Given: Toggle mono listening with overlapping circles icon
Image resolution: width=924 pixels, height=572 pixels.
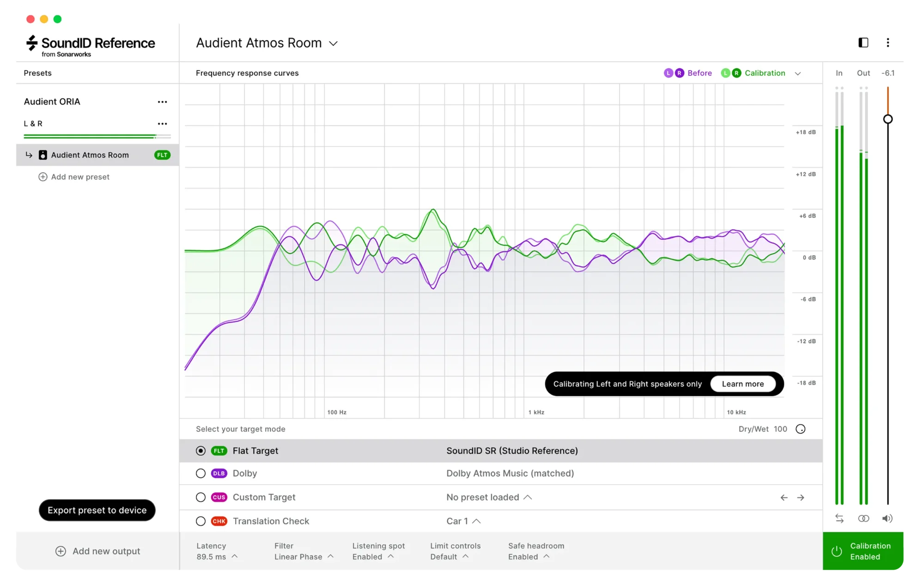Looking at the screenshot, I should click(x=863, y=518).
